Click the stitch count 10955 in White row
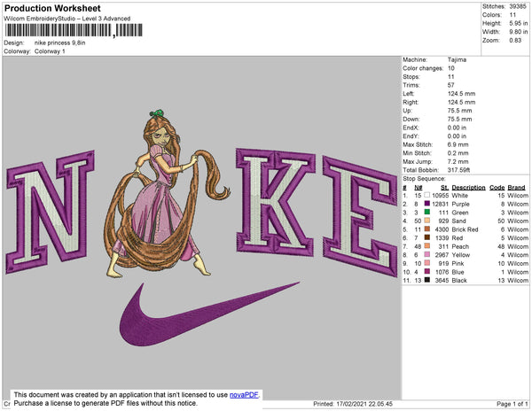 pyautogui.click(x=441, y=196)
